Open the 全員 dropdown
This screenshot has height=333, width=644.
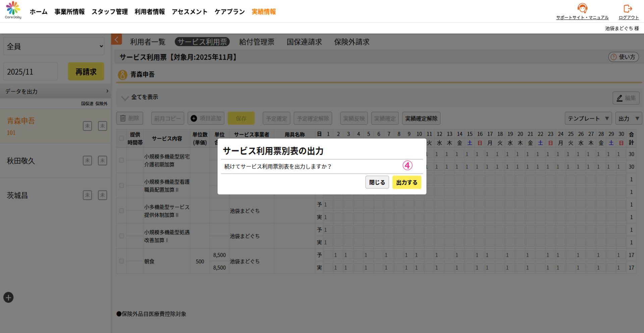(54, 46)
